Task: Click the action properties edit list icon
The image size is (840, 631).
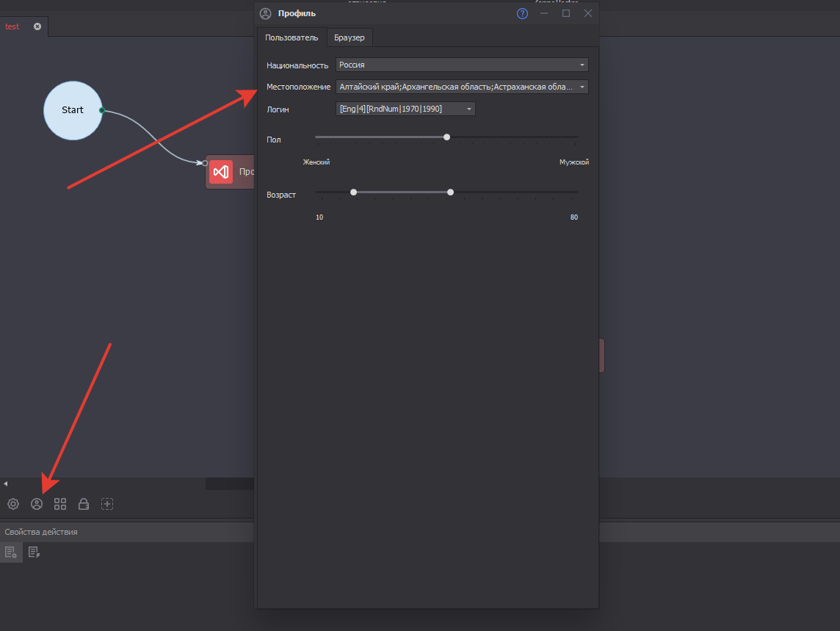Action: click(35, 552)
